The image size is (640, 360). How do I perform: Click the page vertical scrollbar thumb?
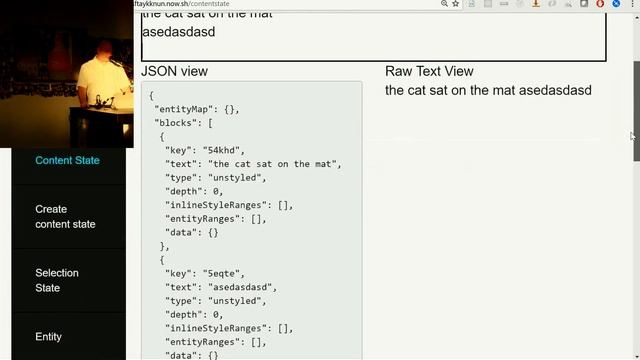pyautogui.click(x=636, y=111)
